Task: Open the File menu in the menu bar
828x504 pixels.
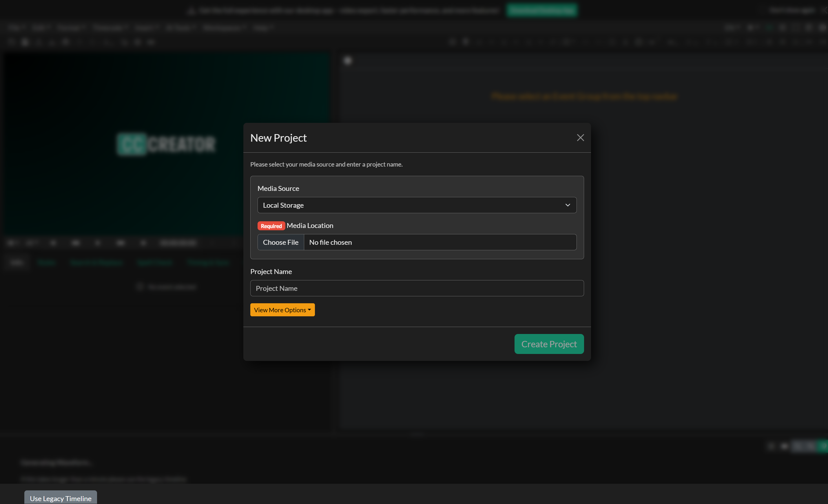Action: coord(15,27)
